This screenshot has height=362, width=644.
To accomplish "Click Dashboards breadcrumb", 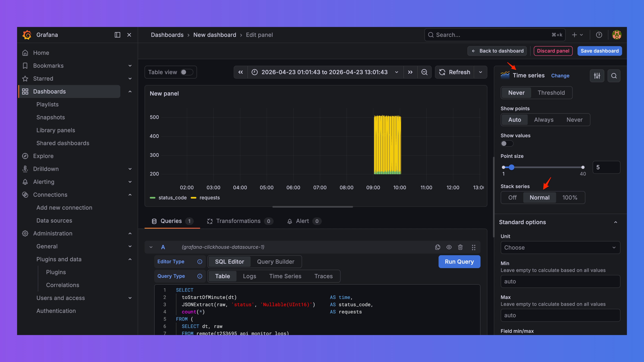I will 167,35.
